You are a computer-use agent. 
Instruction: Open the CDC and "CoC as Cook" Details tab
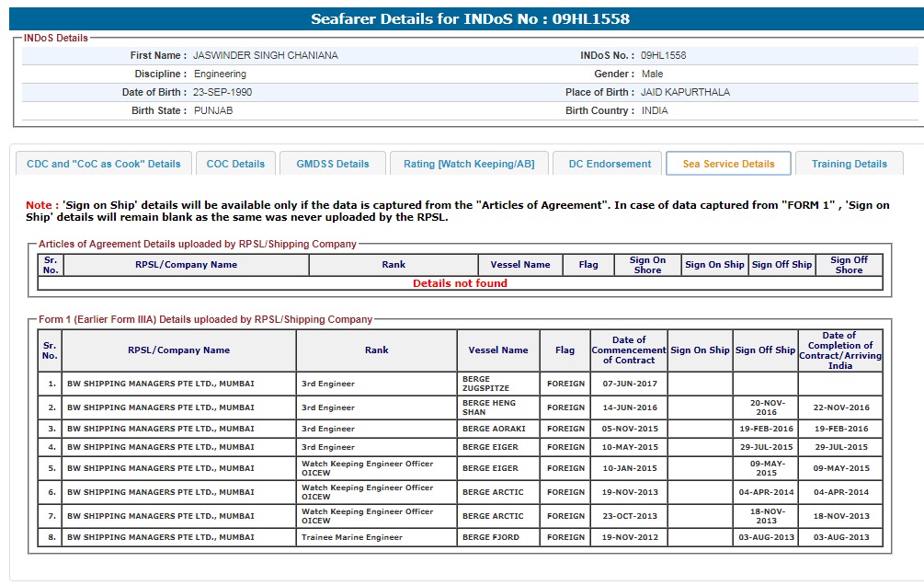(x=104, y=164)
